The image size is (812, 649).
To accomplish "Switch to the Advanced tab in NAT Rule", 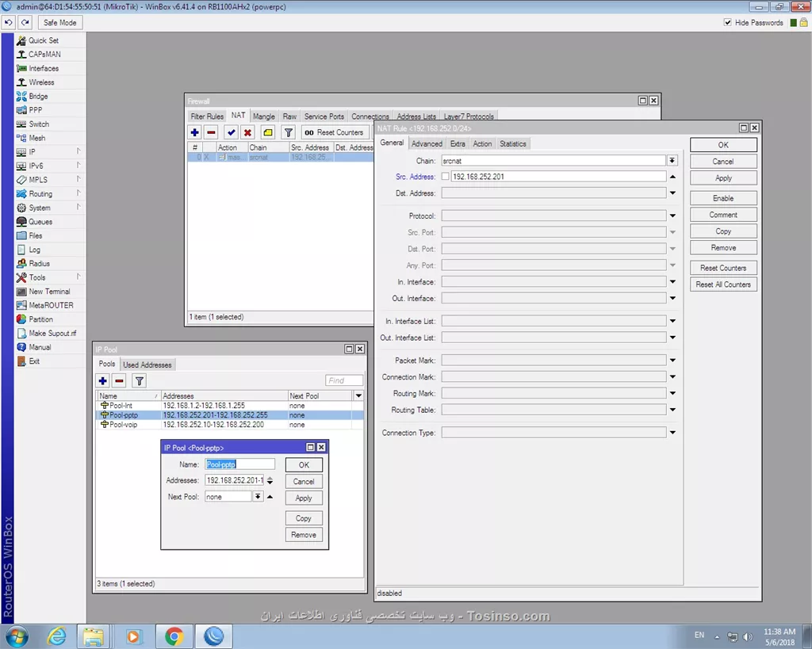I will tap(427, 144).
